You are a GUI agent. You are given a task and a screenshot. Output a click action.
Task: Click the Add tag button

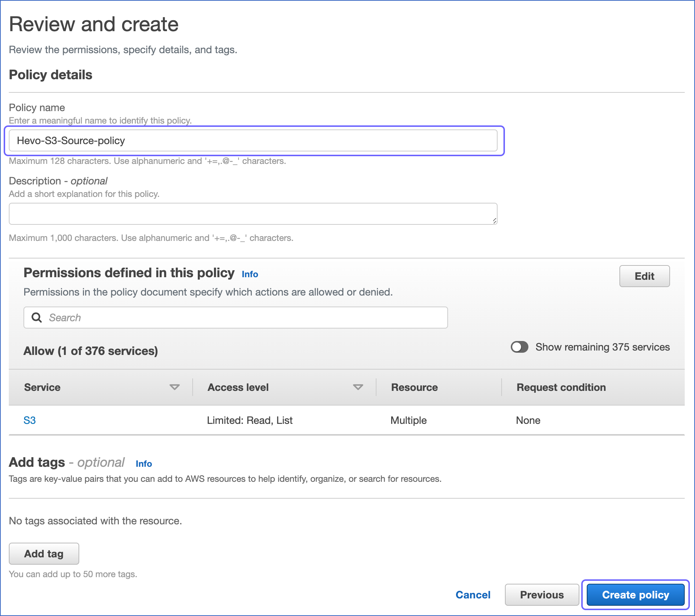[44, 554]
